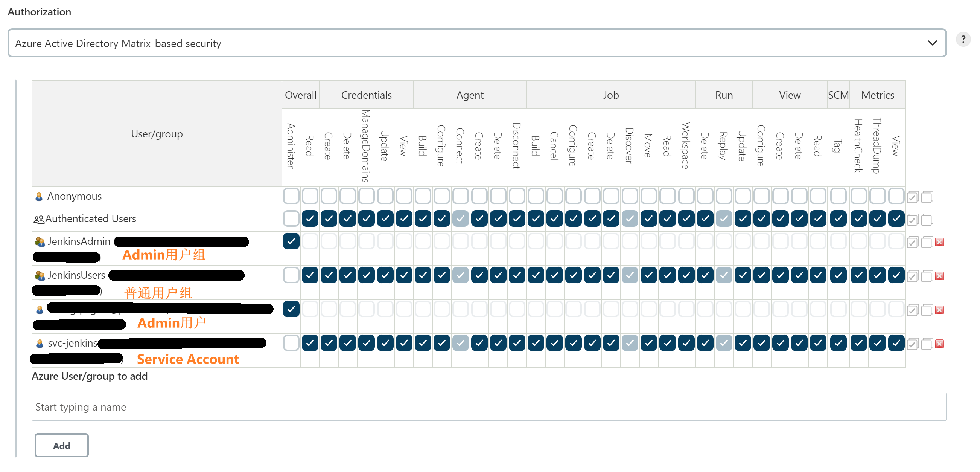Open the help question mark icon

[963, 39]
